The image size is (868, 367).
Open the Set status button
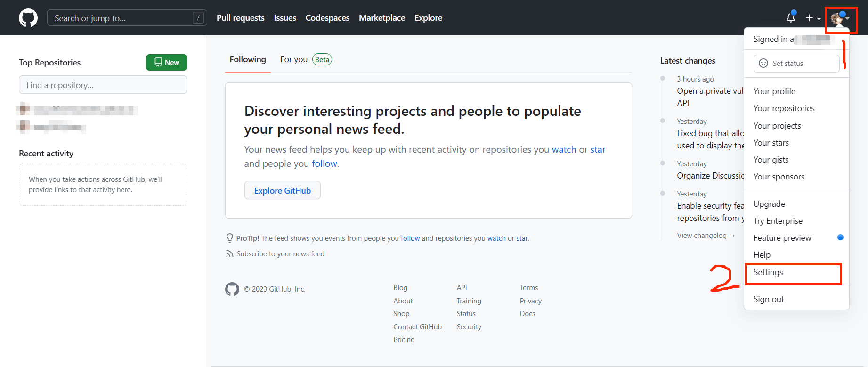[x=796, y=64]
